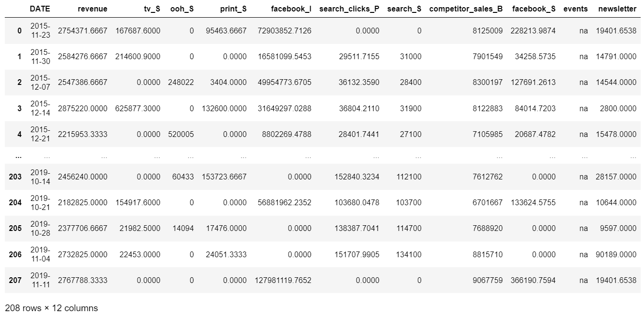Select the ooh_S column header
Image resolution: width=644 pixels, height=314 pixels.
tap(182, 9)
